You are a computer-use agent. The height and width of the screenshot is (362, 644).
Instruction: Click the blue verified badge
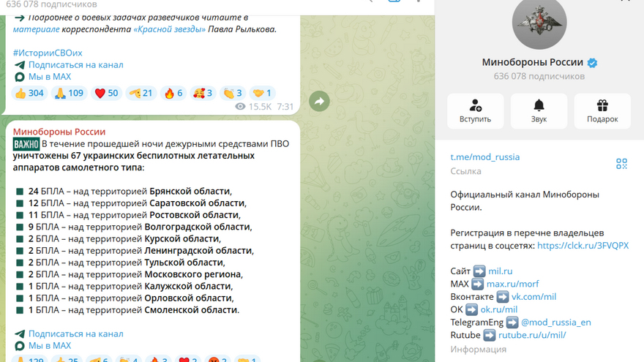click(592, 63)
